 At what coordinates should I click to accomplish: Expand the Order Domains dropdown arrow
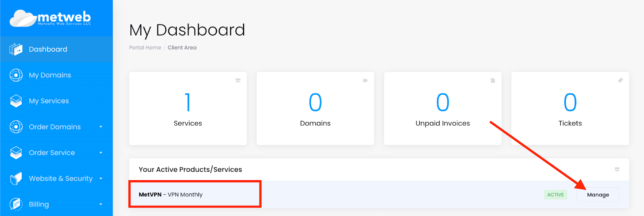(101, 127)
